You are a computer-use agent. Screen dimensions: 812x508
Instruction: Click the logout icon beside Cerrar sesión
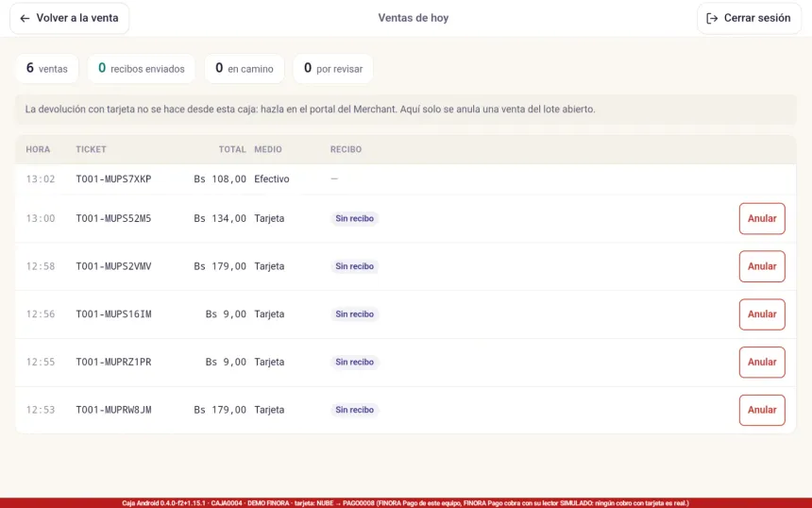click(712, 18)
